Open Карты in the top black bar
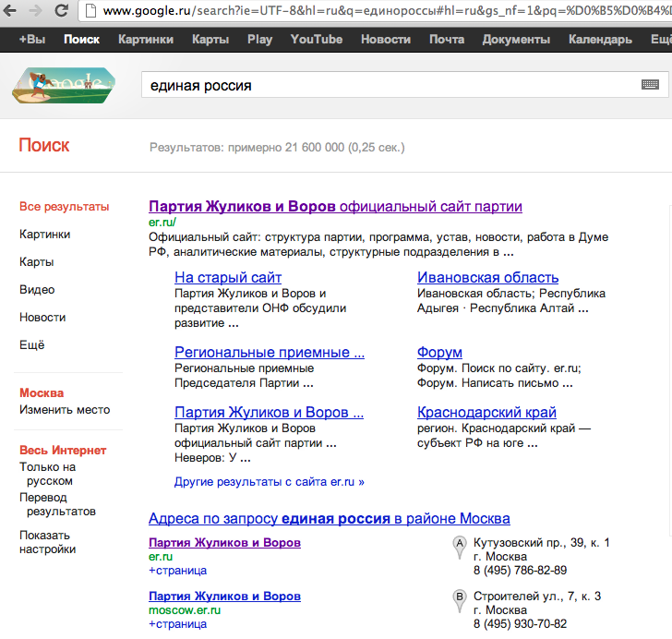The image size is (672, 639). point(210,40)
